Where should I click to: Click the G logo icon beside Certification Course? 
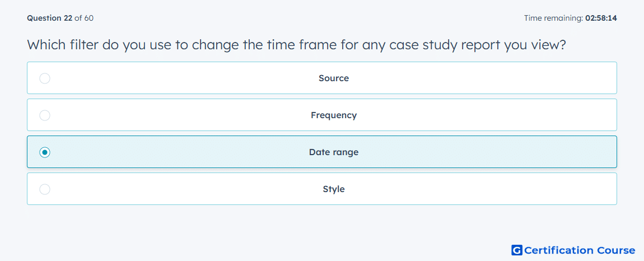click(x=517, y=250)
